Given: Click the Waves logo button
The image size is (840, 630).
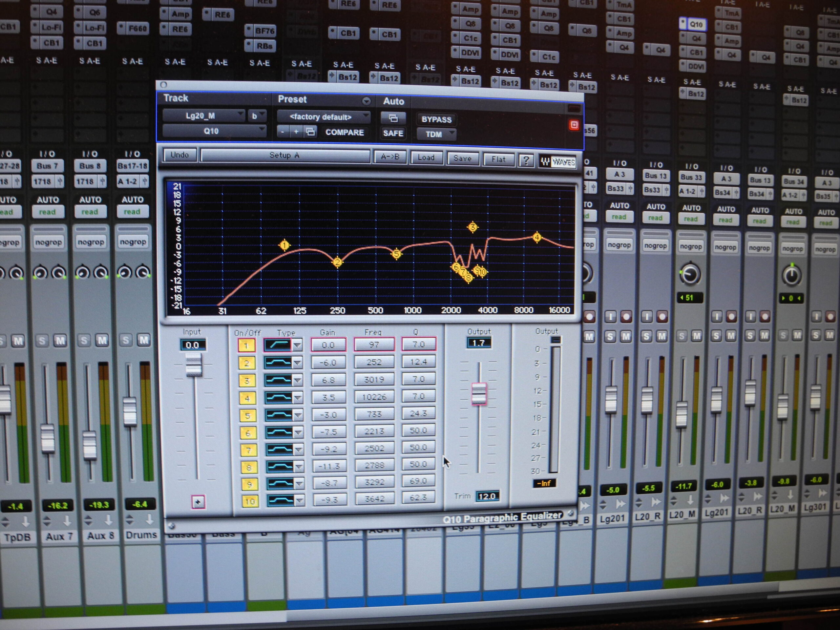Looking at the screenshot, I should [557, 162].
